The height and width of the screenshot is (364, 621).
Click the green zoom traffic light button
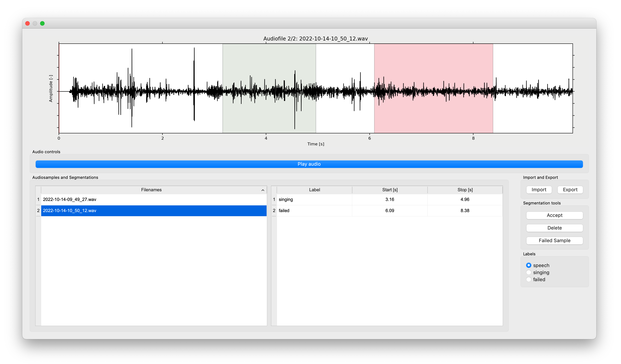pos(42,23)
